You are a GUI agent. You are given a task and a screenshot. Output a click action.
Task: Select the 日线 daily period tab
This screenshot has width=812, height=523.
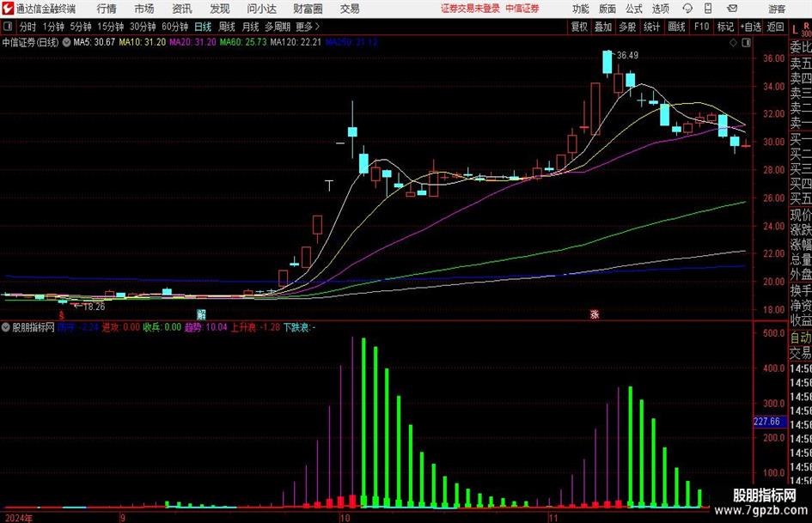click(x=203, y=27)
